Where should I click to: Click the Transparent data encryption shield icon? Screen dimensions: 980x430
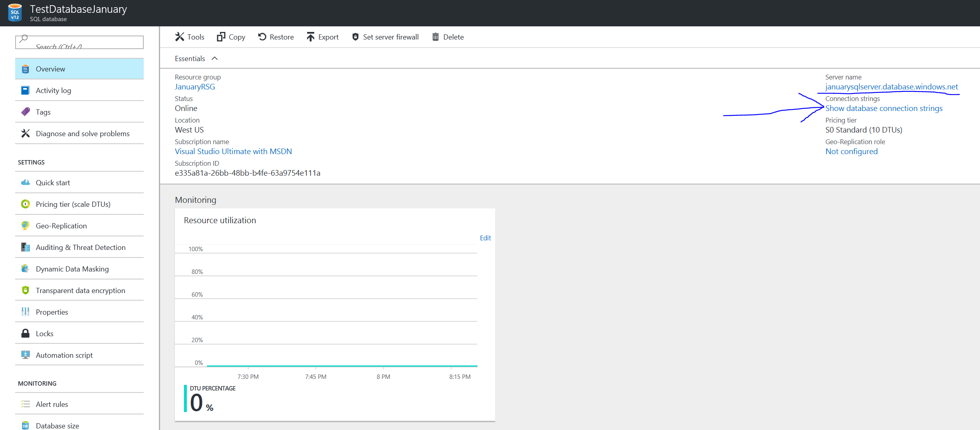26,290
